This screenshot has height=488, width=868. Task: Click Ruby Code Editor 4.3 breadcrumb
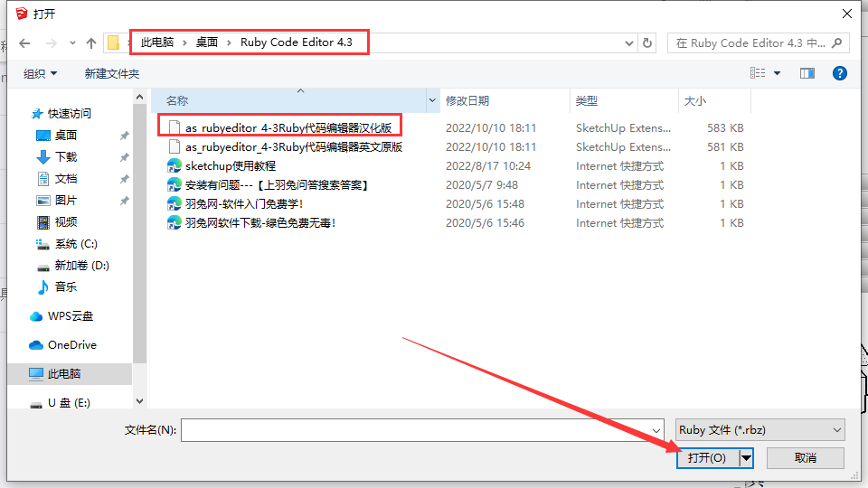point(297,42)
